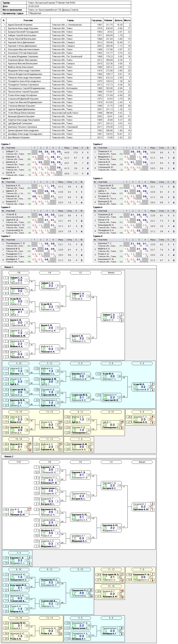Click the rating value 311.75
The image size is (178, 644).
coord(109,25)
